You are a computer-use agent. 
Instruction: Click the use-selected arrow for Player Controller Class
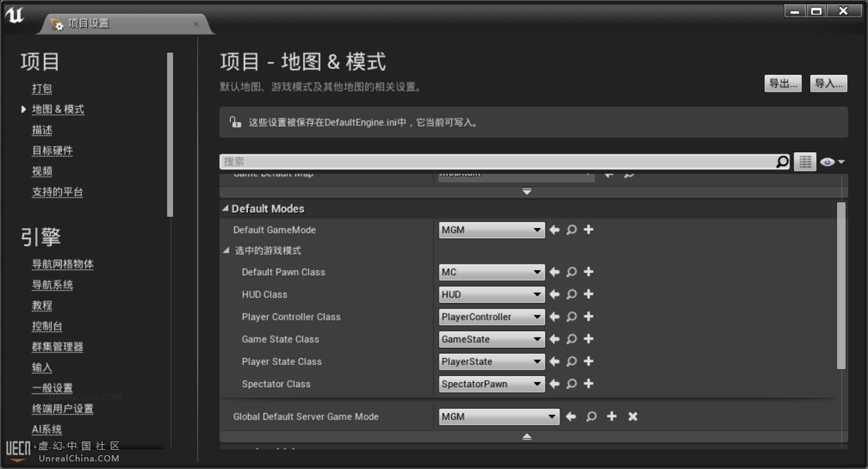click(x=555, y=317)
